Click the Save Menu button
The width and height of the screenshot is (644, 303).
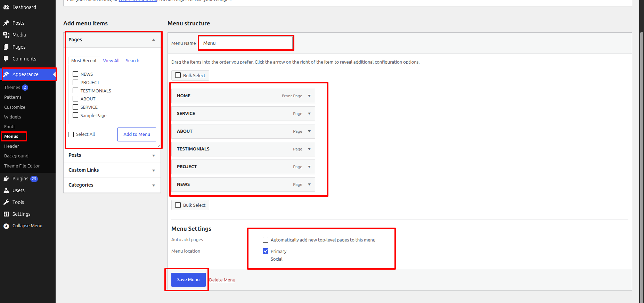coord(188,280)
